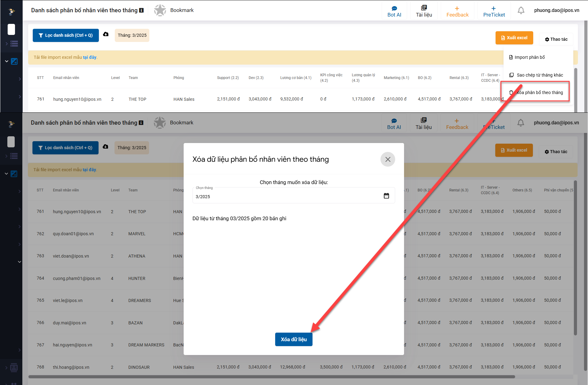Expand the chevron beside the list icon, dimmed sidebar
The width and height of the screenshot is (588, 385).
[6, 156]
